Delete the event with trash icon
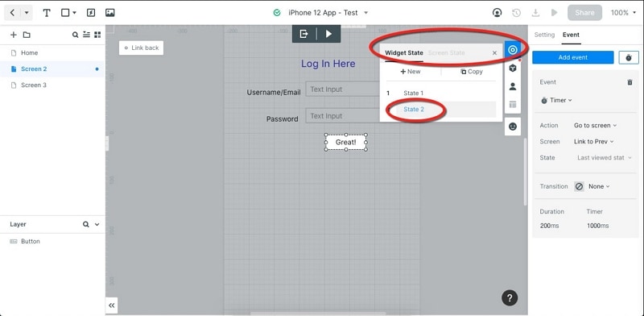644x316 pixels. coord(630,82)
